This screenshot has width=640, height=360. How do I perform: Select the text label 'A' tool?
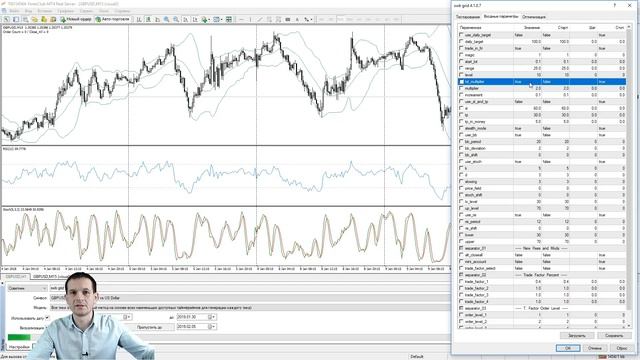tap(297, 19)
